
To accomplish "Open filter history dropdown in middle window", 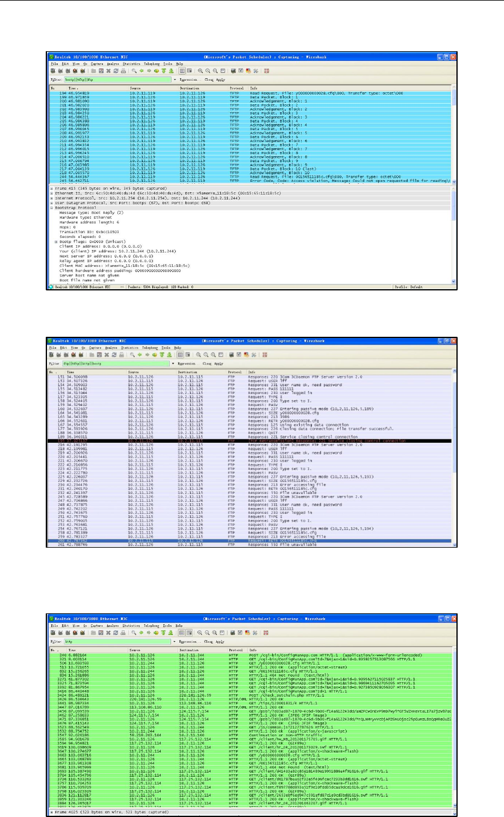I will [x=174, y=363].
